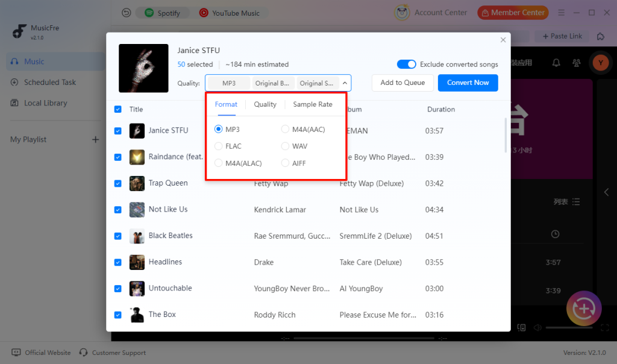
Task: Click Convert Now
Action: [x=468, y=83]
